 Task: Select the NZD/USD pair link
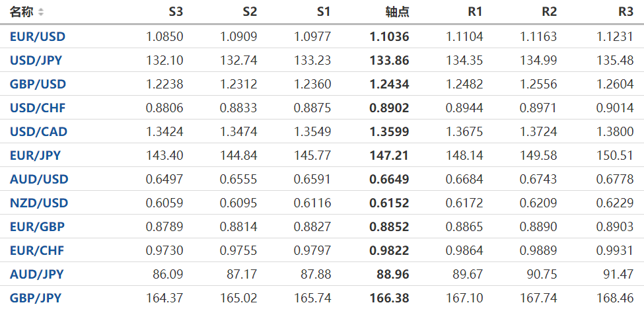(39, 203)
